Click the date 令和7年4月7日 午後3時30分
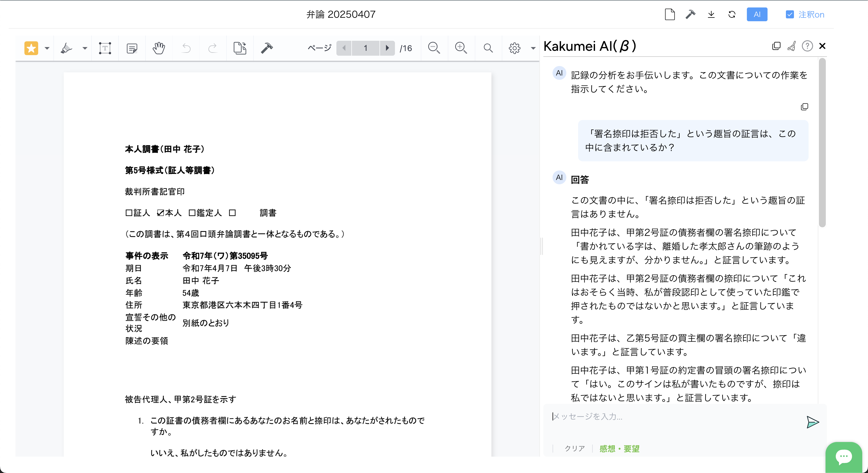 pyautogui.click(x=237, y=268)
